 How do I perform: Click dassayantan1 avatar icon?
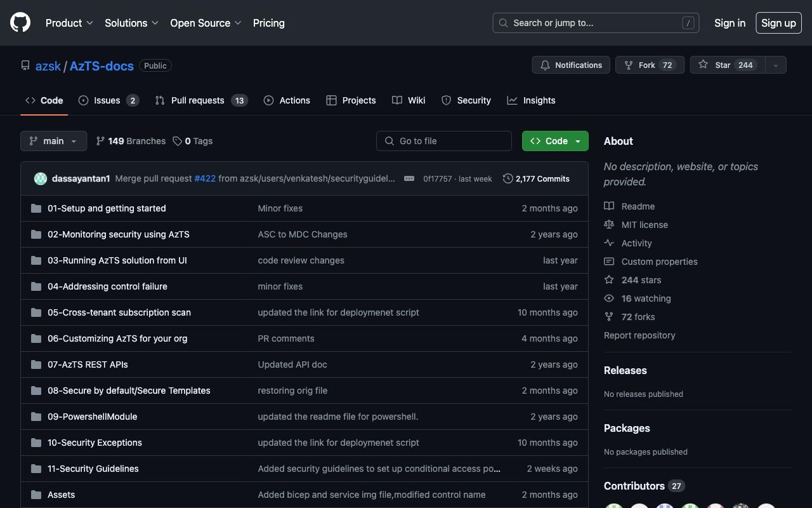click(41, 178)
